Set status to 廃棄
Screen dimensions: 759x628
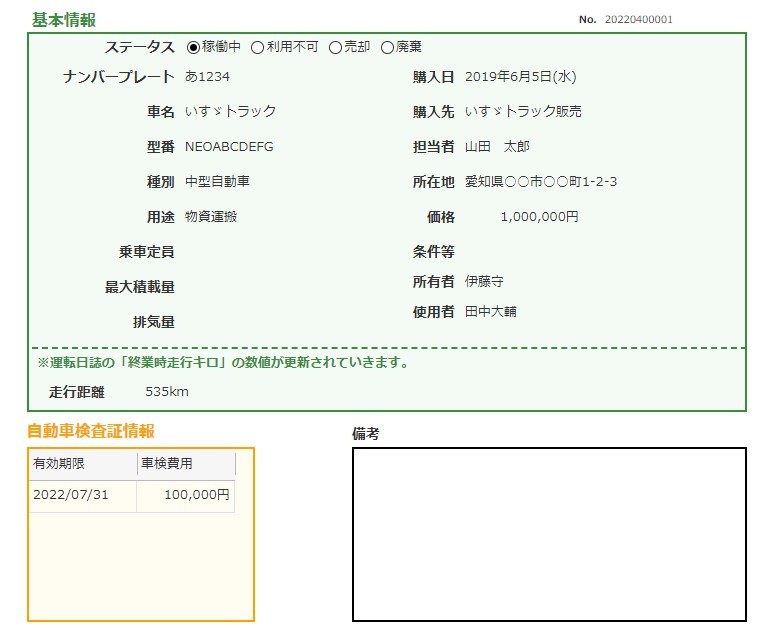(x=388, y=47)
